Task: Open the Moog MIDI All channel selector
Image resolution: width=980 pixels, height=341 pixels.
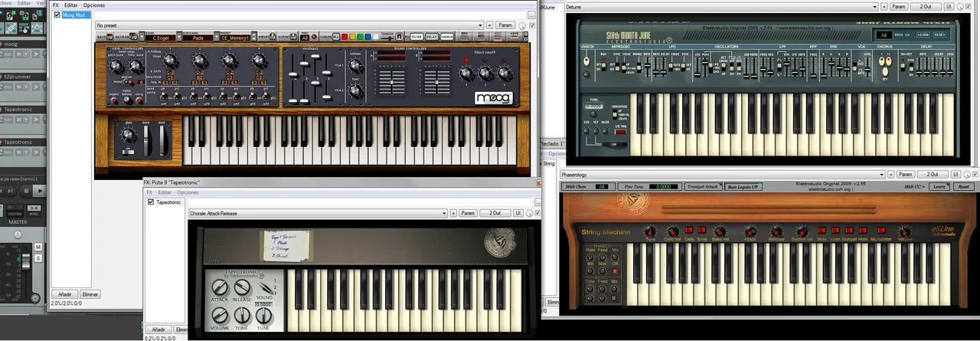Action: (x=305, y=38)
